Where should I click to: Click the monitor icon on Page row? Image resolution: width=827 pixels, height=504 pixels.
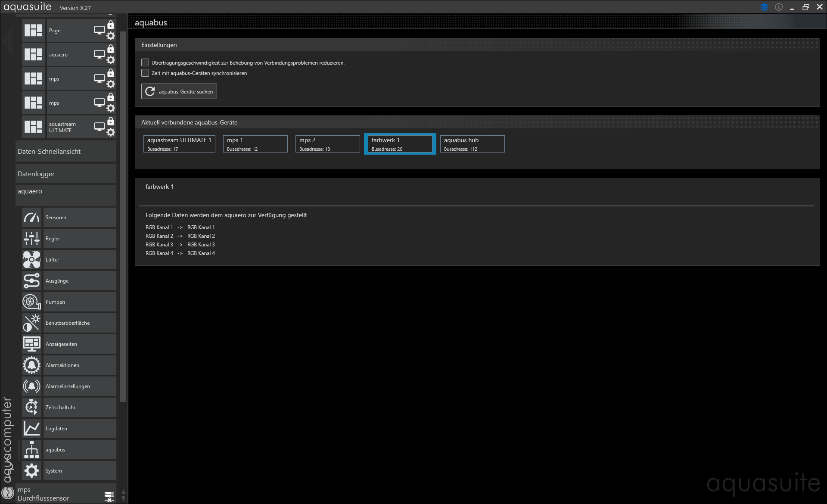[99, 31]
